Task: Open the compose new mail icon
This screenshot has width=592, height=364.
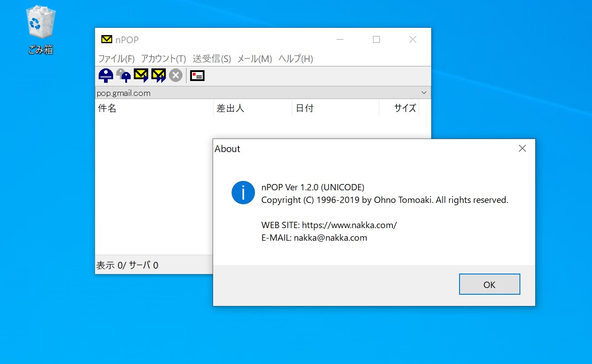Action: pos(197,75)
